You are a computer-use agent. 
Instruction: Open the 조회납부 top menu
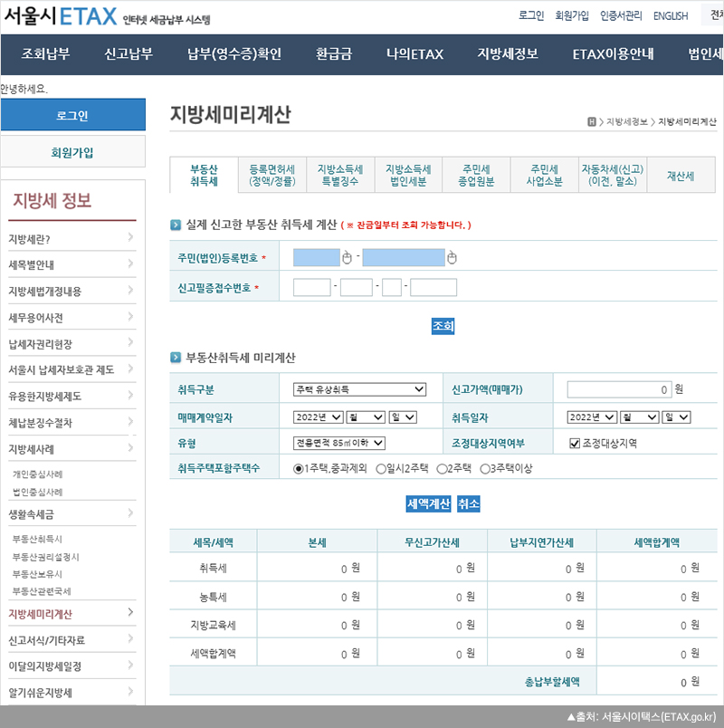coord(45,54)
